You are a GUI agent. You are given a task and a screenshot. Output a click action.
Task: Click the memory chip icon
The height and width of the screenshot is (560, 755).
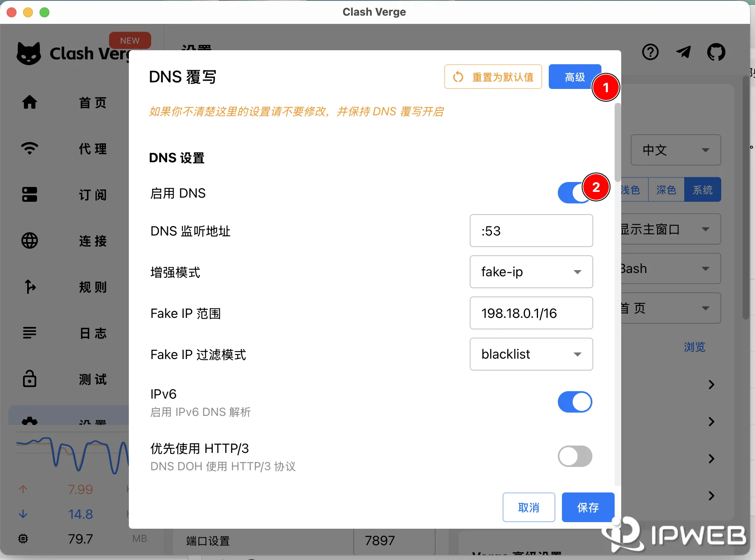pyautogui.click(x=23, y=539)
